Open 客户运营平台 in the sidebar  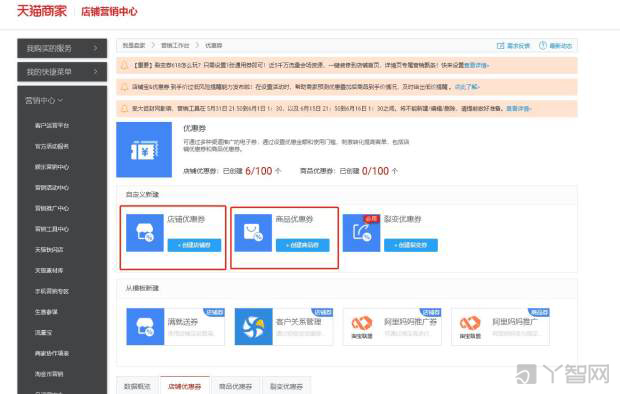[x=52, y=125]
